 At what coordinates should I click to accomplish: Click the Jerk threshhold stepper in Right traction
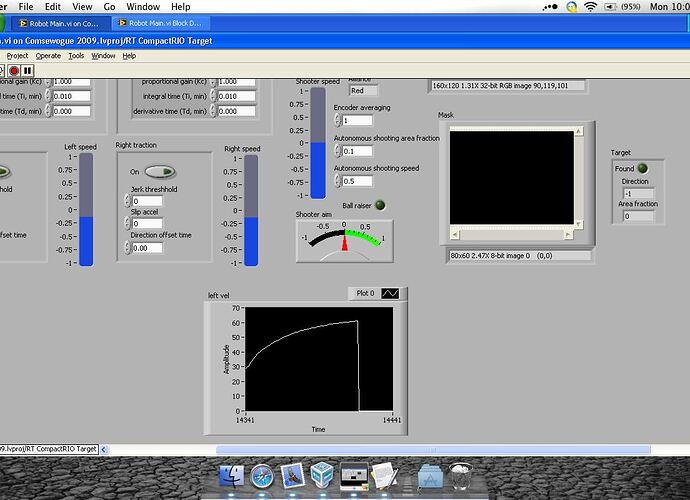[127, 201]
